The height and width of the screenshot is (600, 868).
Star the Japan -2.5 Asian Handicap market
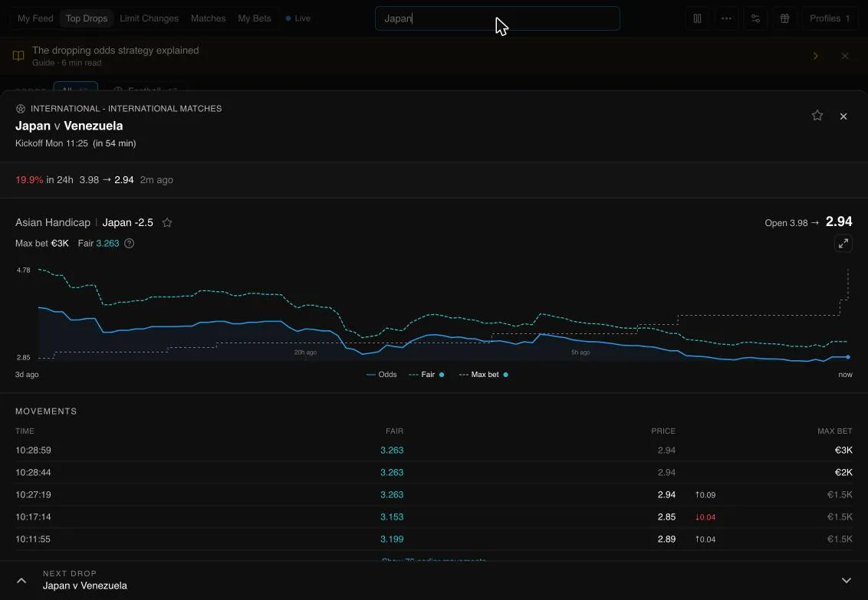coord(167,222)
